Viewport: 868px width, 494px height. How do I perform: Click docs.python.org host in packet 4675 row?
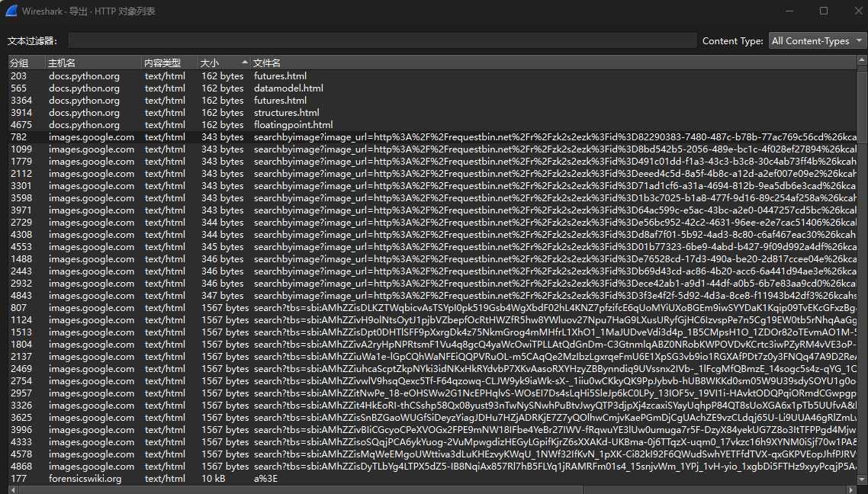(84, 124)
